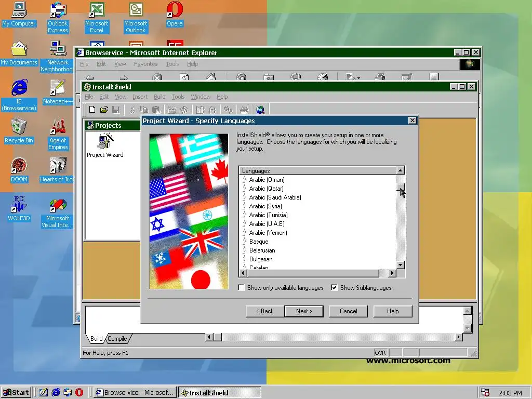532x399 pixels.
Task: Select Basque in the languages list
Action: point(259,242)
